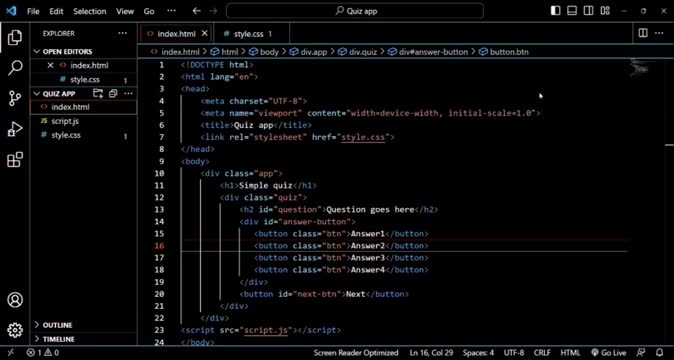Open the Source Control view

pos(15,98)
